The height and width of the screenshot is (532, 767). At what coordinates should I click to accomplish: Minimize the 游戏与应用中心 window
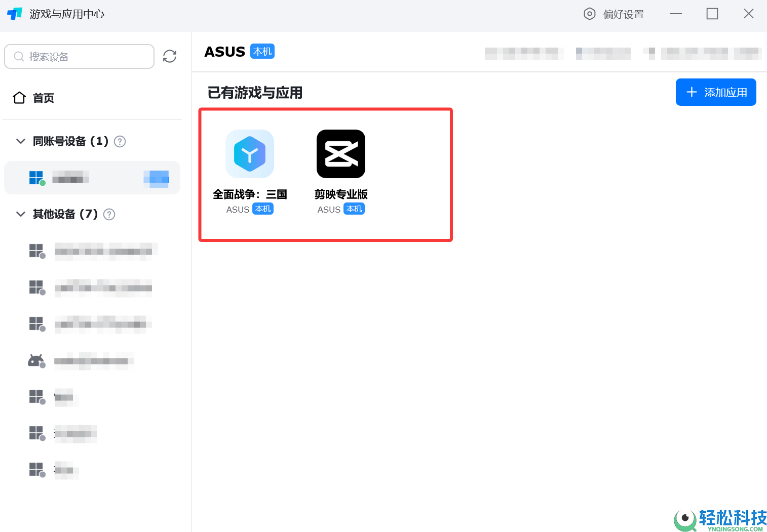pos(676,14)
